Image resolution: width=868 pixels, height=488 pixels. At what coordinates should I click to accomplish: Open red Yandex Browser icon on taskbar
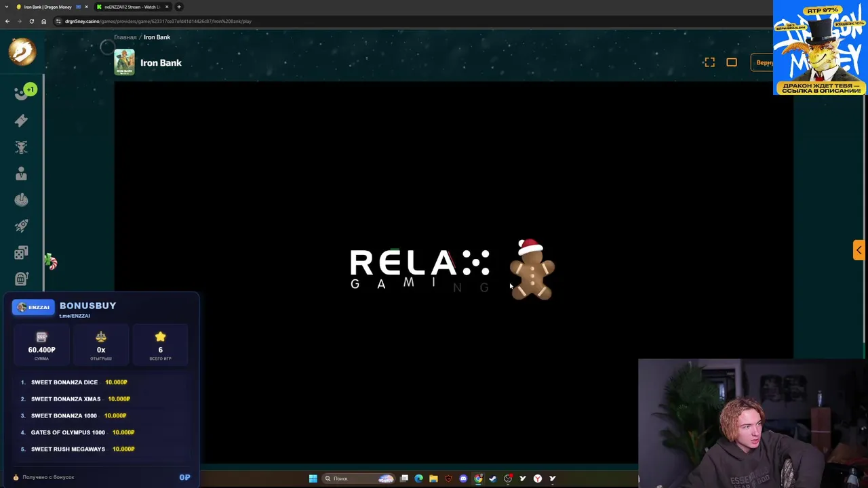click(538, 479)
